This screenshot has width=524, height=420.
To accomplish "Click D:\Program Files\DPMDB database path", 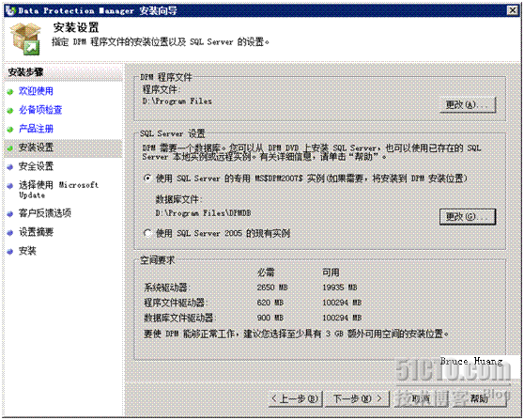I will coord(203,213).
